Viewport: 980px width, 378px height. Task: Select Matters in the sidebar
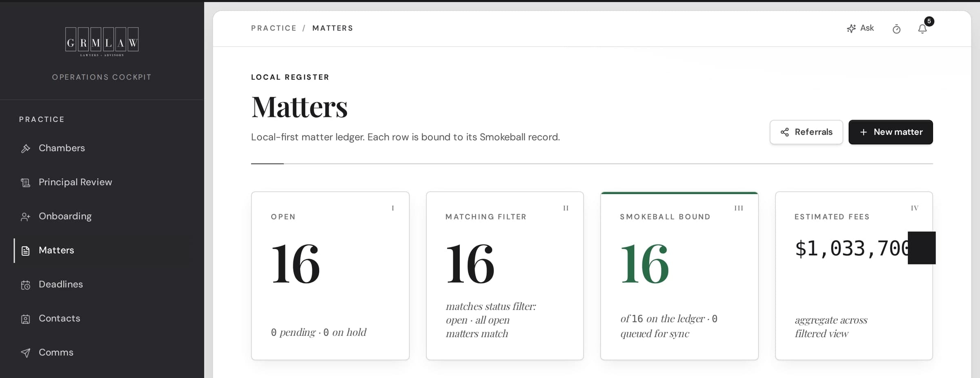point(102,250)
